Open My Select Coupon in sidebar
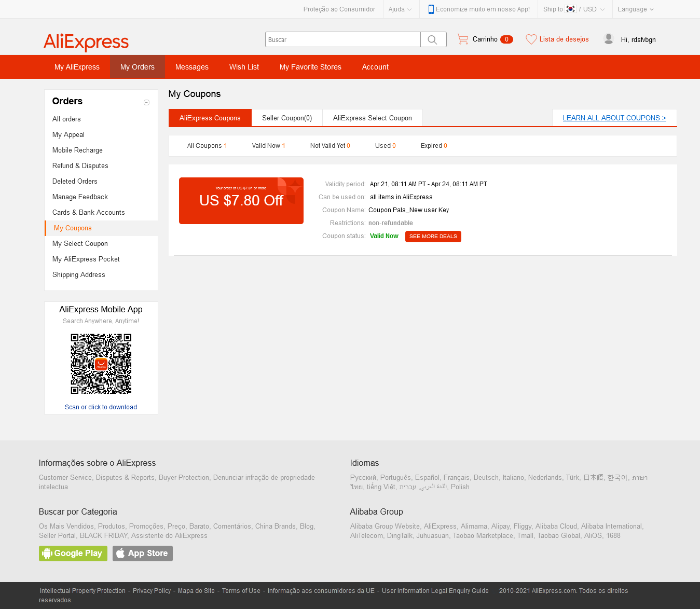The image size is (700, 609). pyautogui.click(x=80, y=243)
